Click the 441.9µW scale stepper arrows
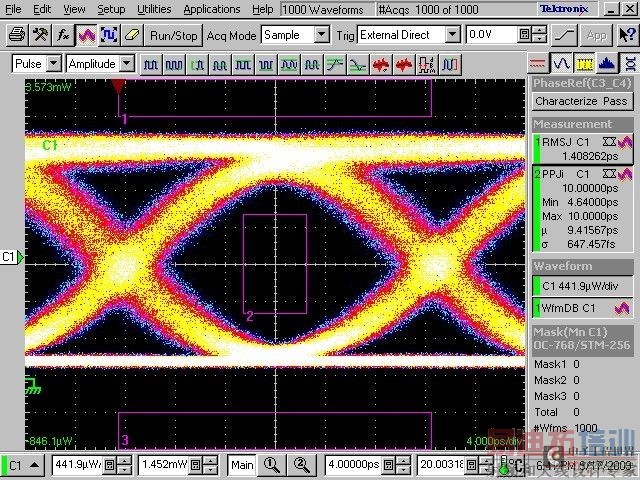 click(124, 465)
